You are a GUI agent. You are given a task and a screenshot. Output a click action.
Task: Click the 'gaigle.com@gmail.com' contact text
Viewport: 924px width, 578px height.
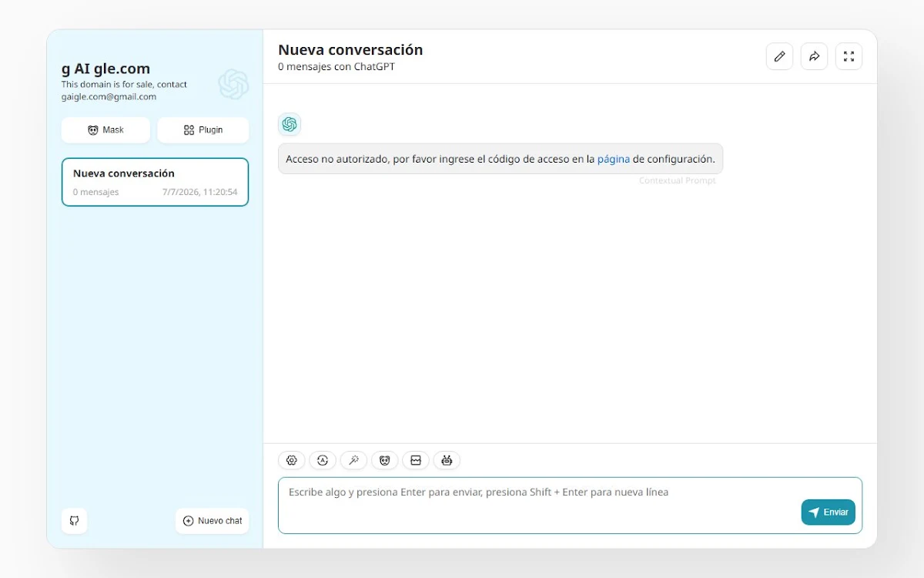click(x=109, y=97)
